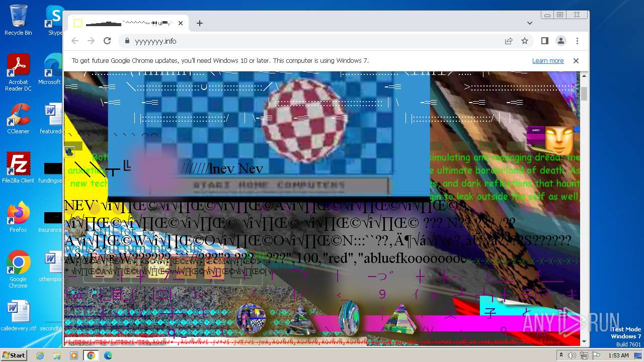Open the Windows Start menu
The width and height of the screenshot is (644, 362).
point(14,355)
